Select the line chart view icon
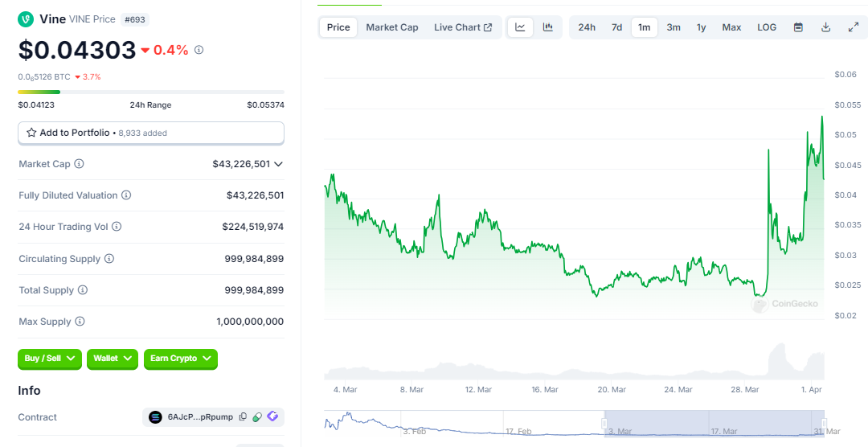This screenshot has height=447, width=868. click(520, 27)
